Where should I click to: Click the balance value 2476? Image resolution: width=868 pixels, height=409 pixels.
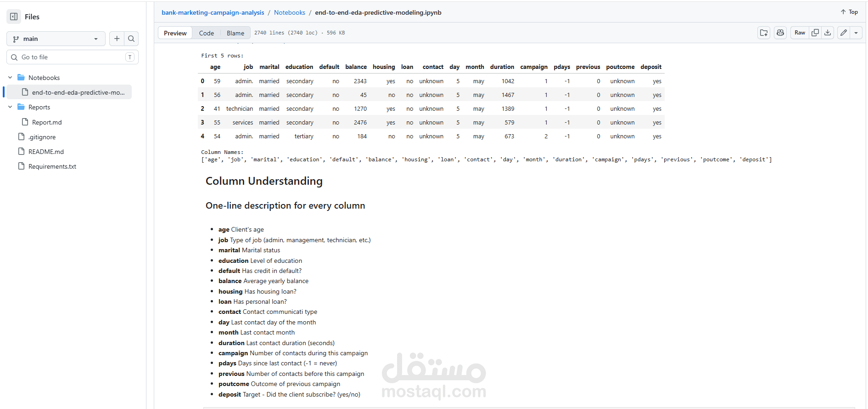(360, 123)
